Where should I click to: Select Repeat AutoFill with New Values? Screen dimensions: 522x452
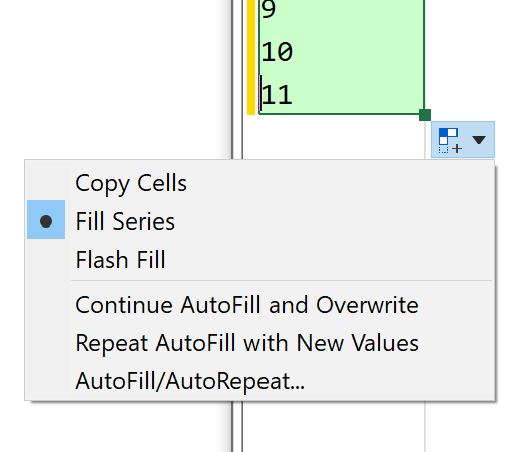(x=247, y=343)
